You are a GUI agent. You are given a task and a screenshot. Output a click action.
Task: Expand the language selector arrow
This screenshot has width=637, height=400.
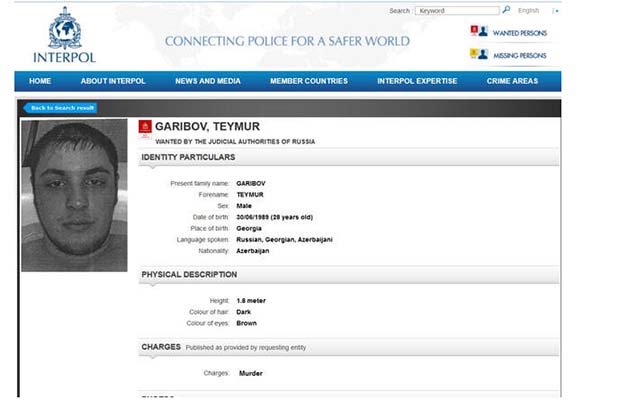coord(556,11)
